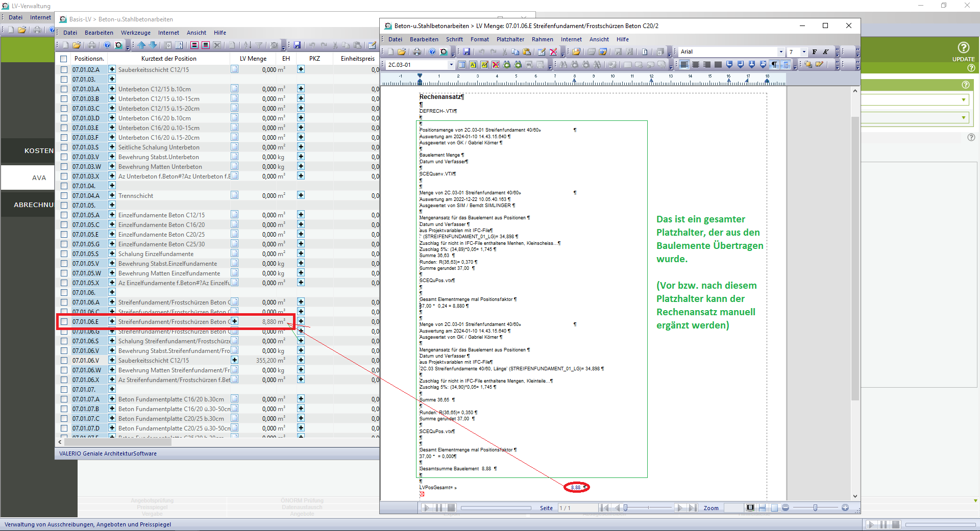Click the help question mark under UPDATE
This screenshot has height=531, width=980.
click(x=971, y=68)
